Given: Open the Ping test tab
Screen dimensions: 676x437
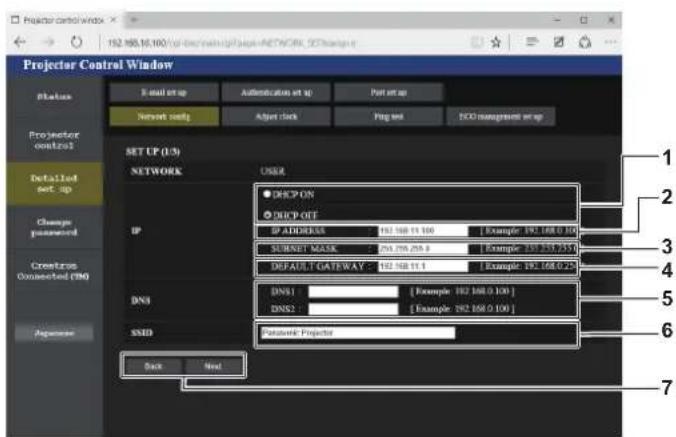Looking at the screenshot, I should click(x=388, y=116).
